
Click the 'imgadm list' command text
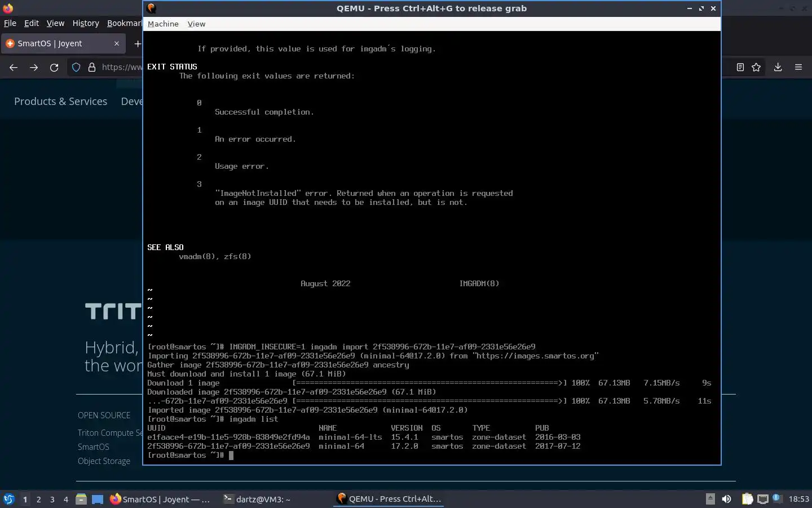[253, 419]
